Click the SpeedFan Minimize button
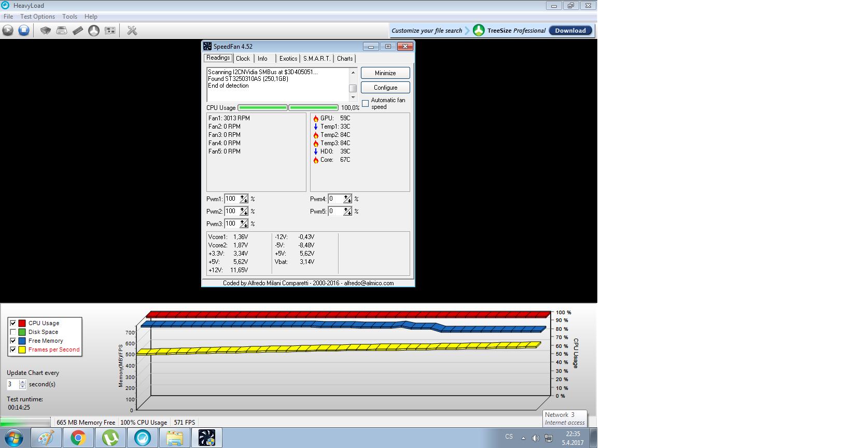Image resolution: width=868 pixels, height=448 pixels. [x=385, y=73]
